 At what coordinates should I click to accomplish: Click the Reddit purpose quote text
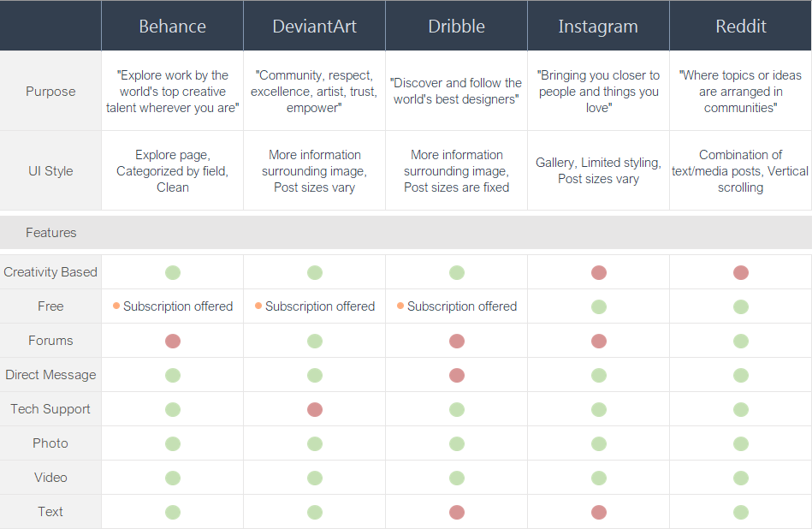741,92
